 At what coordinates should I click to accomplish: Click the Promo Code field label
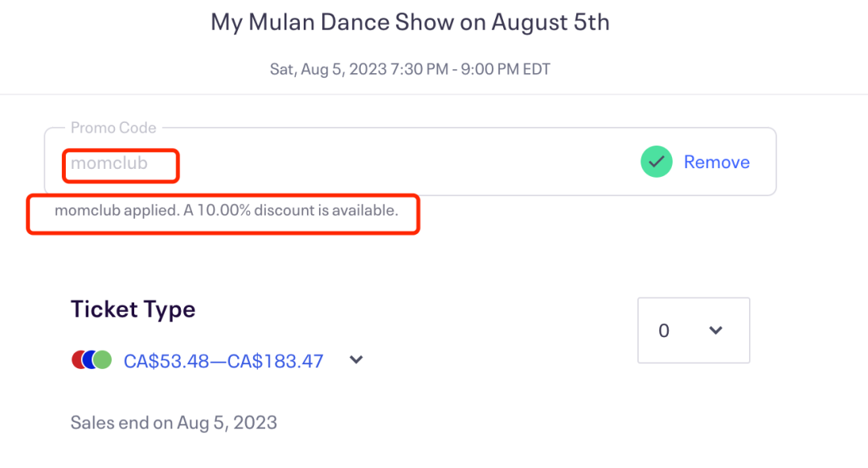click(x=113, y=128)
